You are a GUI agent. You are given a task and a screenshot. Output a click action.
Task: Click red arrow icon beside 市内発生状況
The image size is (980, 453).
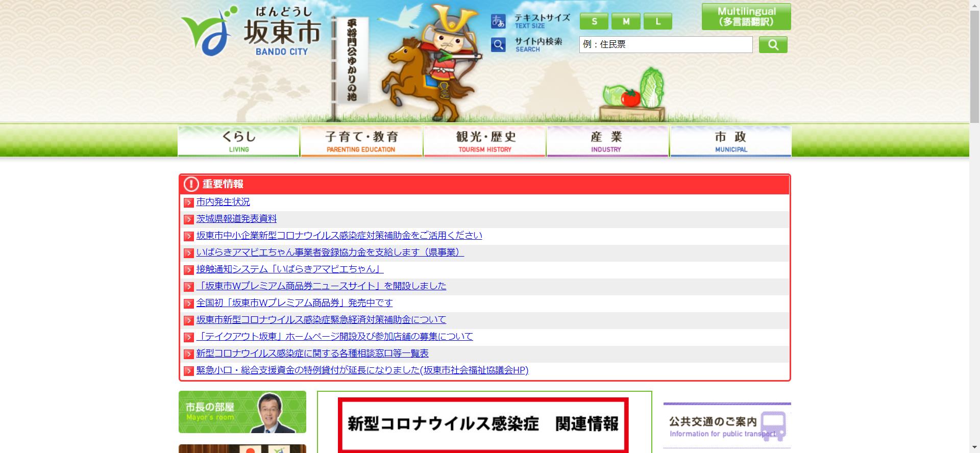pyautogui.click(x=189, y=203)
